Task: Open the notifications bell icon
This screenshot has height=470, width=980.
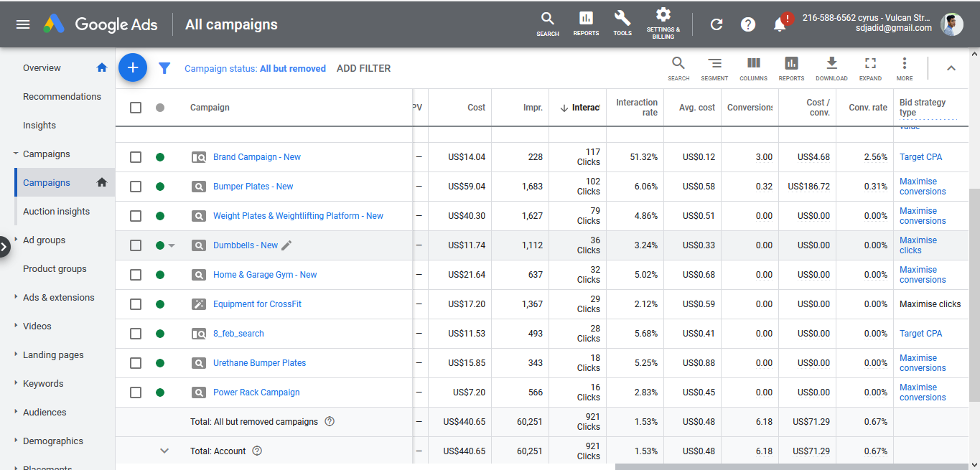Action: 780,24
